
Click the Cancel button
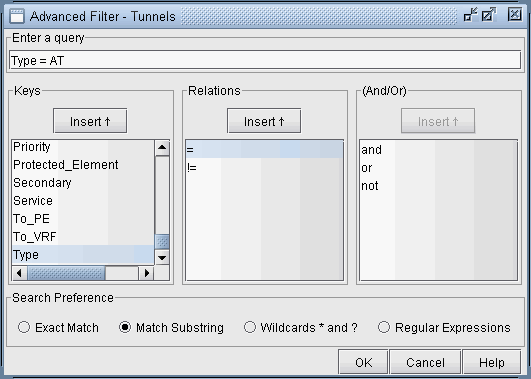425,362
